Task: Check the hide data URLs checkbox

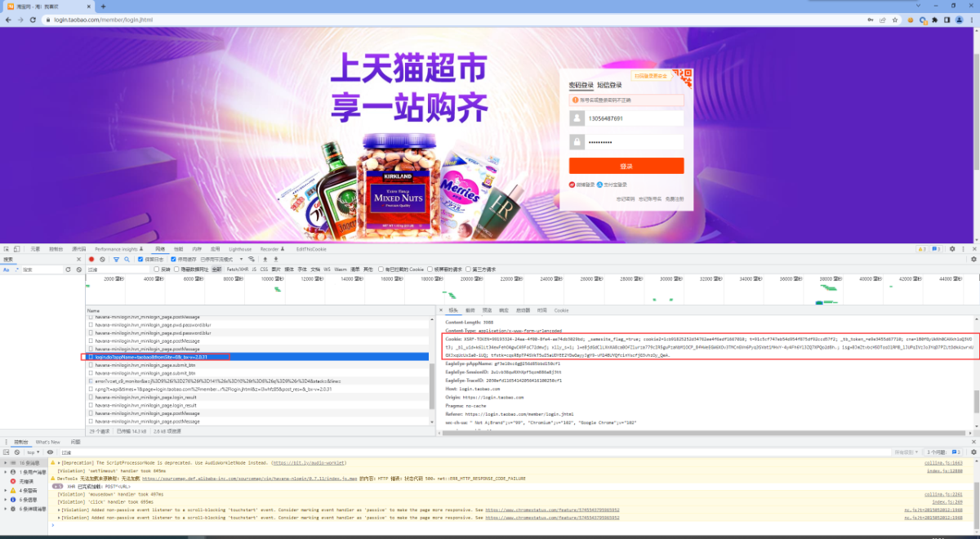Action: tap(177, 269)
